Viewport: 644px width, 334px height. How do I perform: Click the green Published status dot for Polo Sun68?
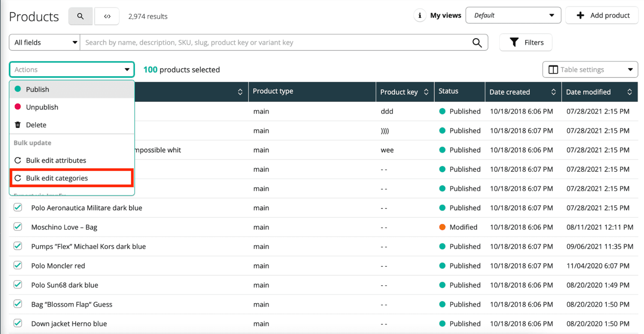coord(443,285)
